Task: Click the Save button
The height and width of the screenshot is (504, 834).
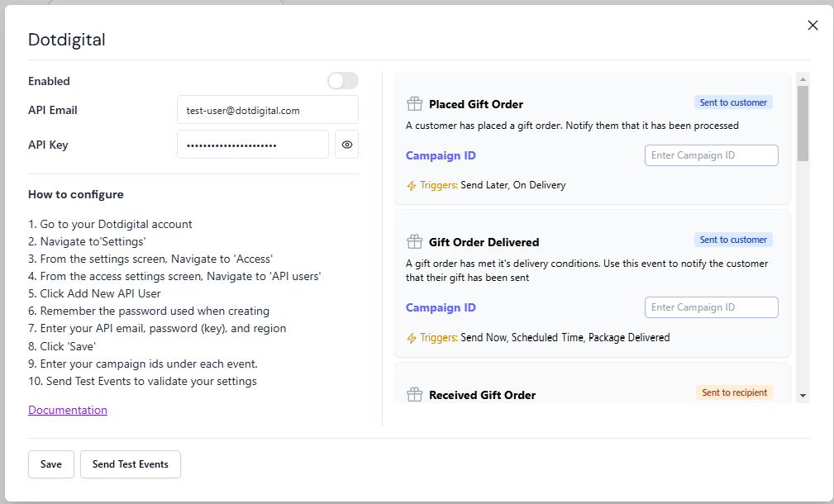Action: click(x=51, y=464)
